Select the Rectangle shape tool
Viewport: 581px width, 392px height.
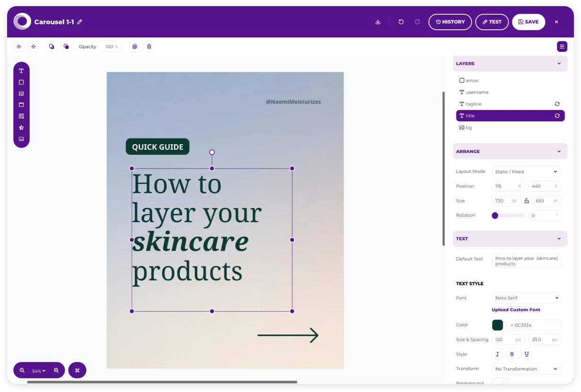tap(21, 82)
